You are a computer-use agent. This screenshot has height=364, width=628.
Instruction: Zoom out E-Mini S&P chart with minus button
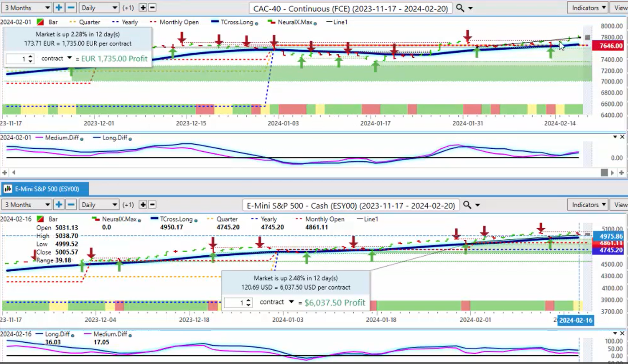(x=71, y=205)
